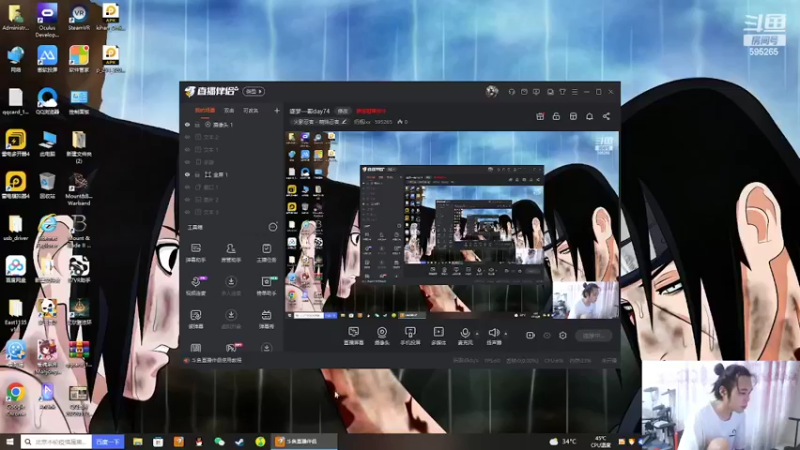The width and height of the screenshot is (800, 450).
Task: Open notifications bell in 直播伴侣
Action: point(589,116)
